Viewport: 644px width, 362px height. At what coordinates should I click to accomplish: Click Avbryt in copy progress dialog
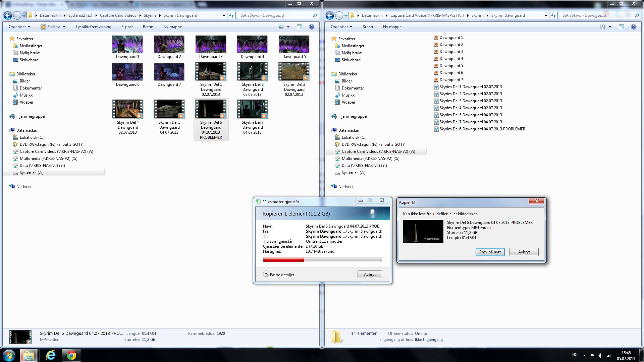pos(370,275)
